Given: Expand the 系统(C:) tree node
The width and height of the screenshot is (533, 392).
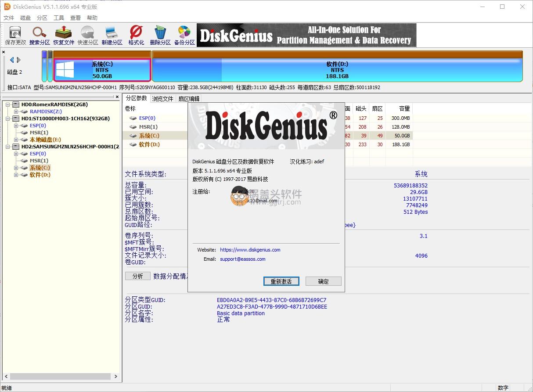Looking at the screenshot, I should [x=16, y=168].
